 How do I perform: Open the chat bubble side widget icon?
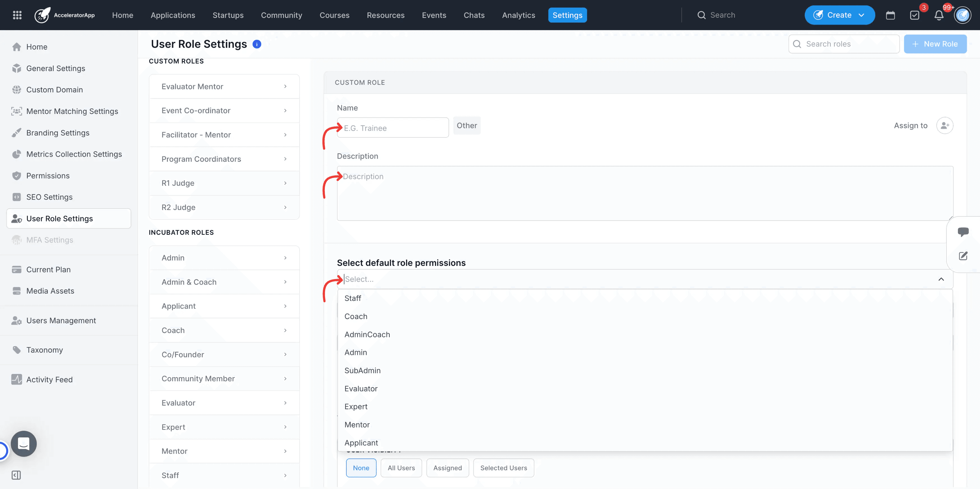963,231
